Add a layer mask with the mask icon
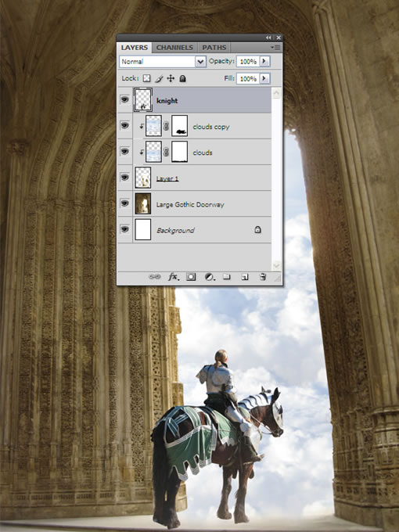 pos(191,277)
